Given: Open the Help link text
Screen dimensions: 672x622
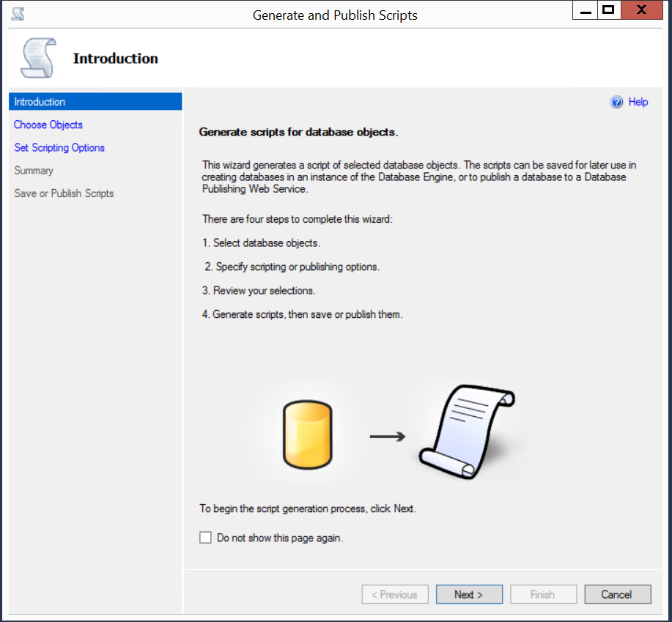Looking at the screenshot, I should (x=638, y=102).
